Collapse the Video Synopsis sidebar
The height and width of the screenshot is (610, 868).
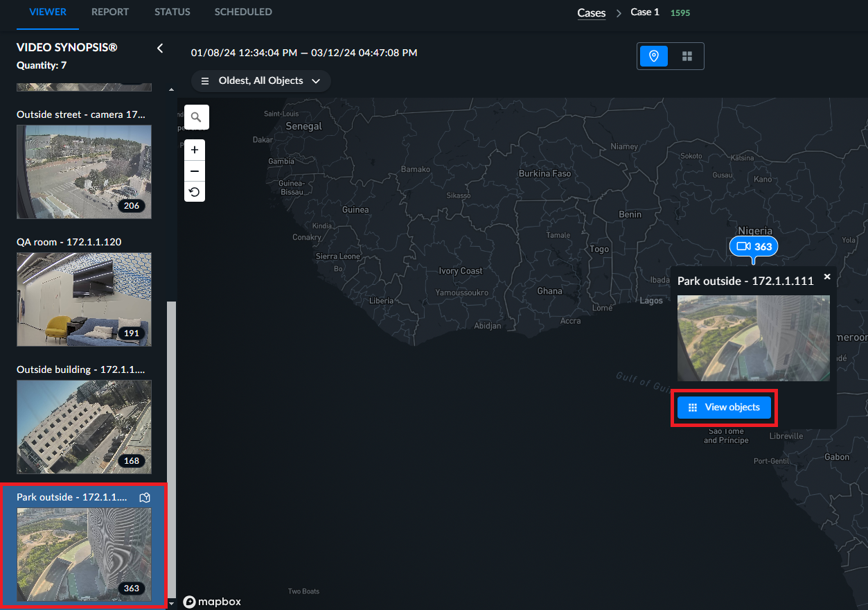tap(160, 48)
